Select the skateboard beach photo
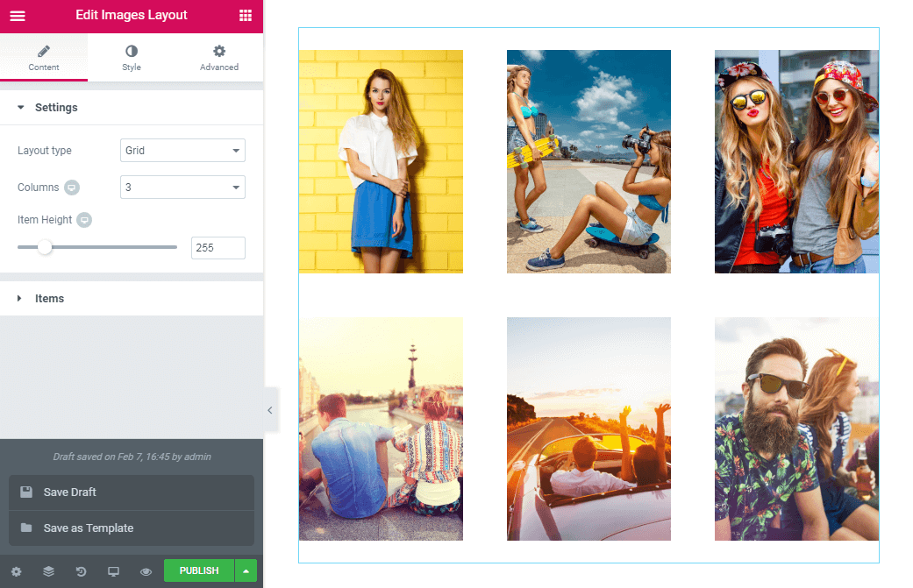The width and height of the screenshot is (913, 588). tap(588, 162)
